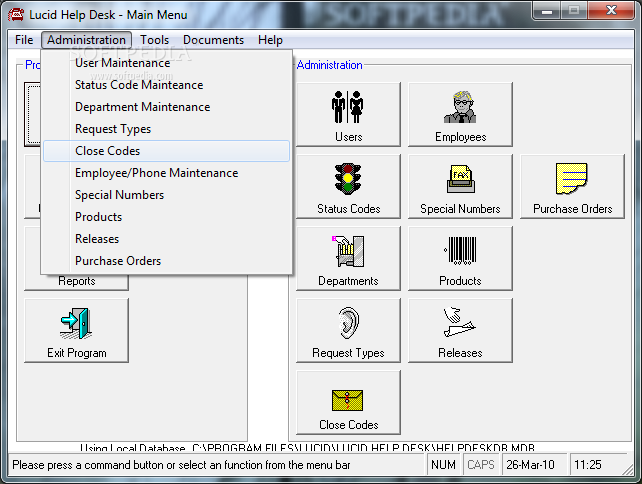This screenshot has width=642, height=484.
Task: Choose Request Types from the menu
Action: (x=166, y=129)
